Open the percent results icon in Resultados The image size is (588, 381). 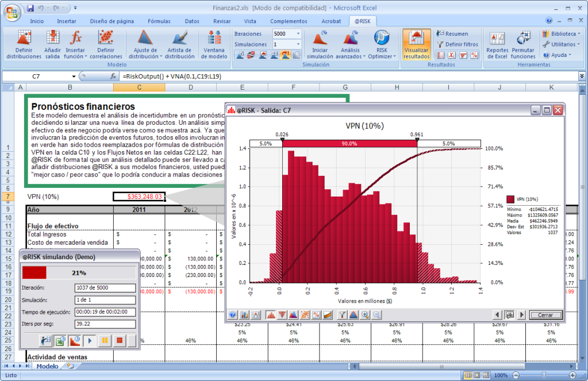pos(474,55)
